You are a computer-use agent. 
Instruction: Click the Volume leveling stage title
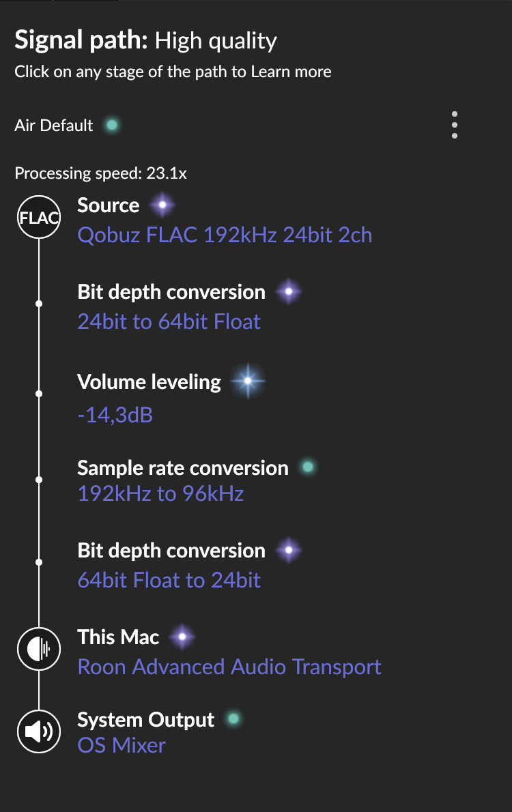(149, 382)
